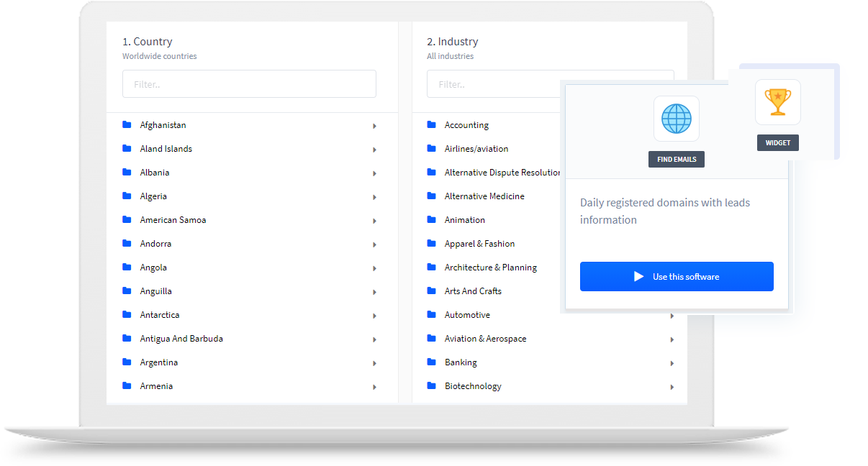This screenshot has height=466, width=868.
Task: Click the globe Find Emails icon
Action: (676, 119)
